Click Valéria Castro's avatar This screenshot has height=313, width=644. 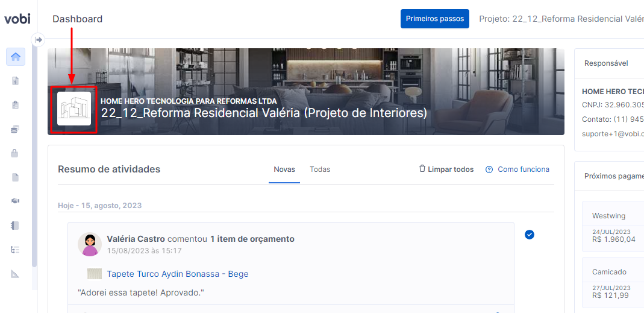[x=90, y=244]
